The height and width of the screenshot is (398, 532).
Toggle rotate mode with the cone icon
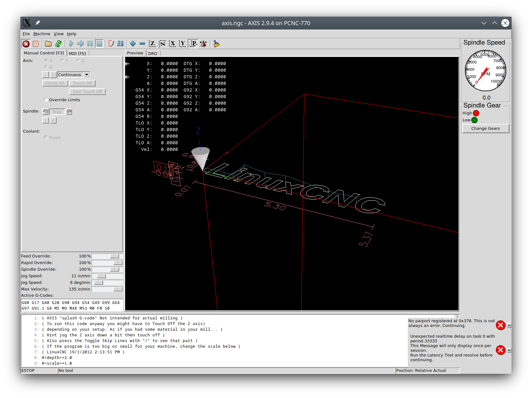(x=203, y=44)
